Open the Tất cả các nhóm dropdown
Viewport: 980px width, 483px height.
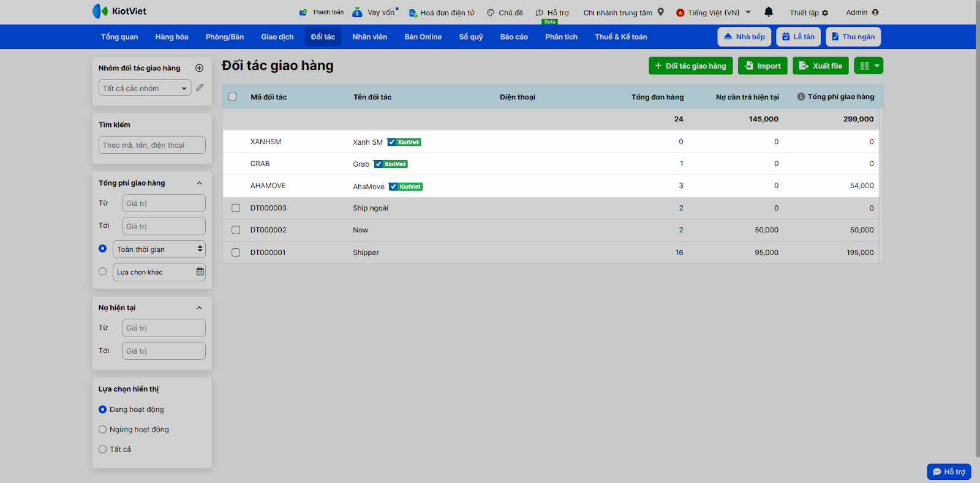click(x=145, y=88)
